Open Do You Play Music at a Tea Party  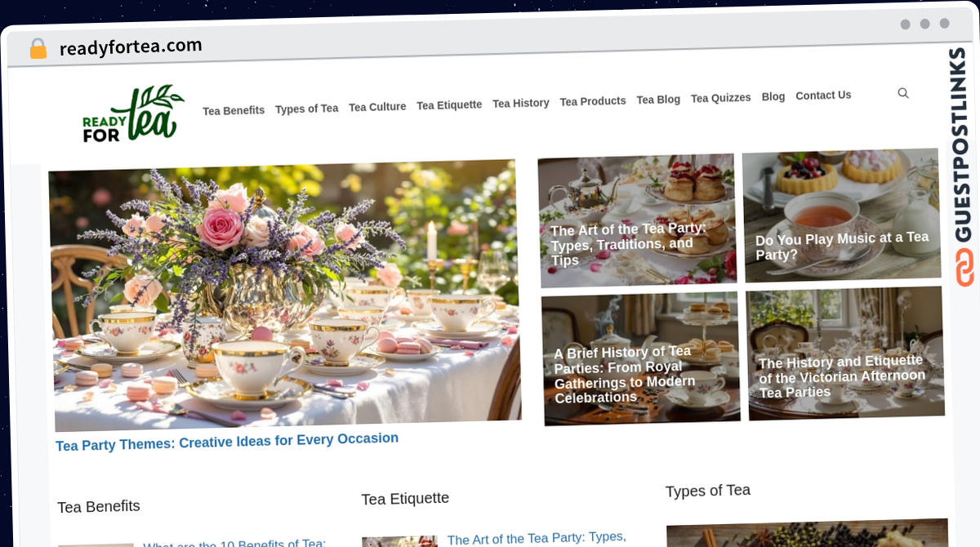[x=842, y=216]
